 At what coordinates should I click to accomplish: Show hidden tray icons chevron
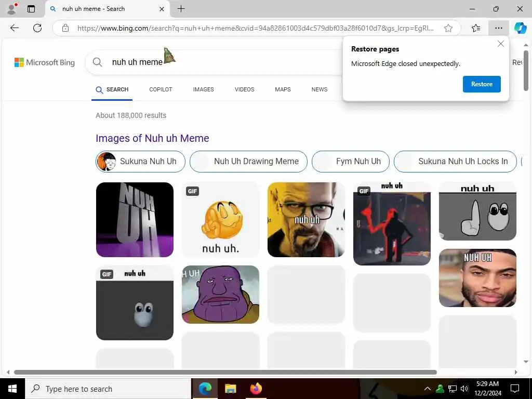pos(428,389)
